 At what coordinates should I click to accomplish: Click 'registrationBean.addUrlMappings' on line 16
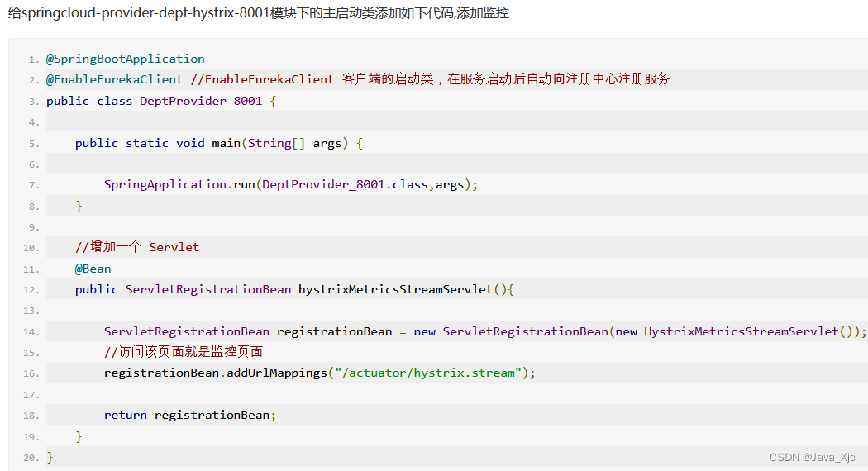tap(215, 373)
